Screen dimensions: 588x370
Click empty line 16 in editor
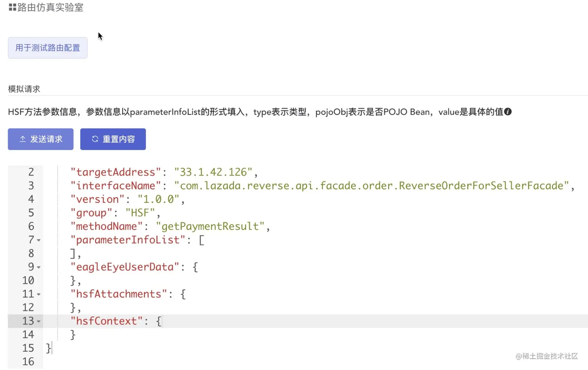point(315,361)
